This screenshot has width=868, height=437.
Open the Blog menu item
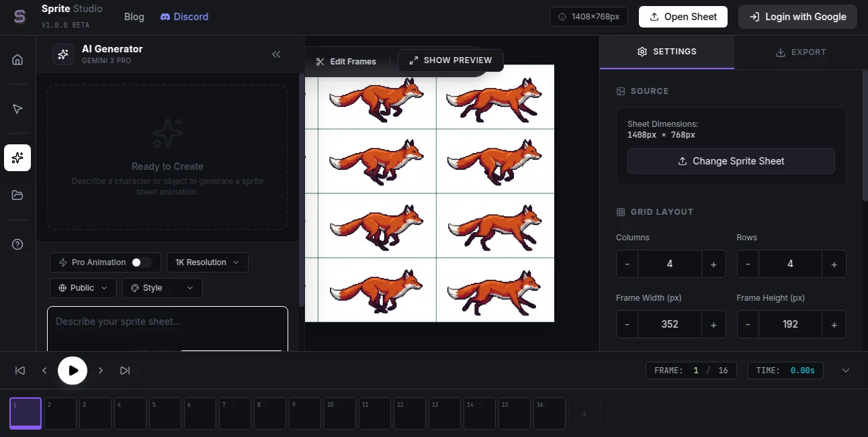point(134,16)
